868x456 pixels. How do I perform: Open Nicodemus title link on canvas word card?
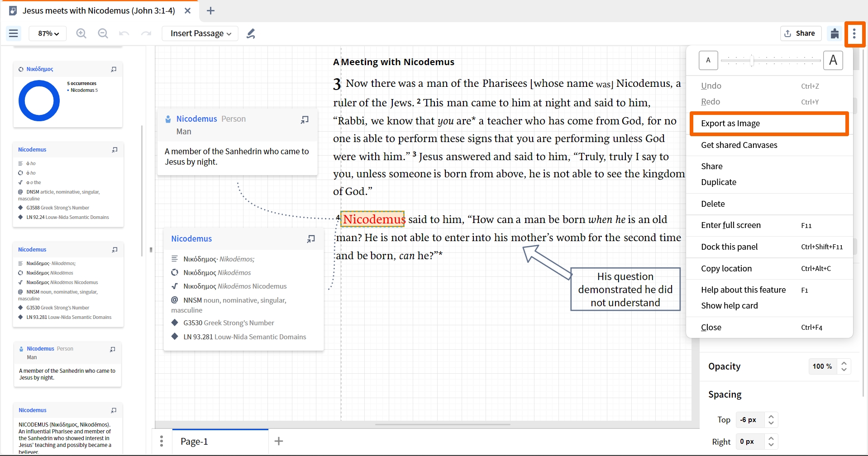[191, 239]
